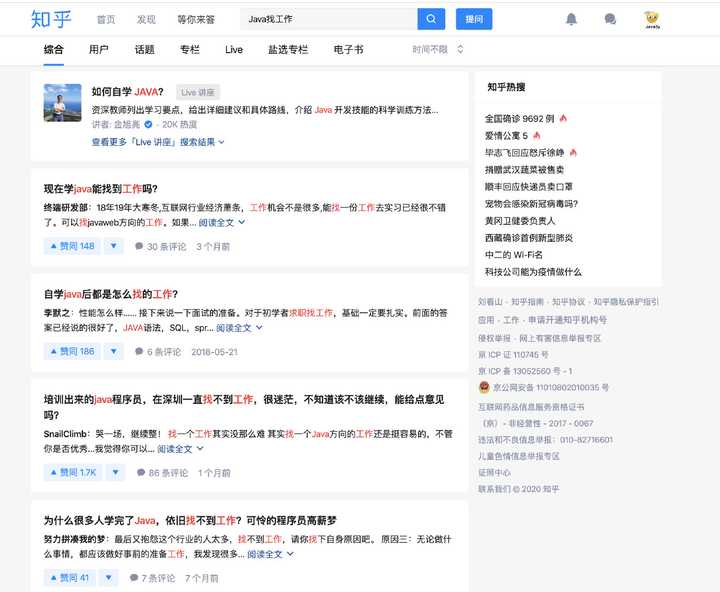Downvote the answer with 赞同 148
The image size is (720, 592).
click(x=113, y=246)
